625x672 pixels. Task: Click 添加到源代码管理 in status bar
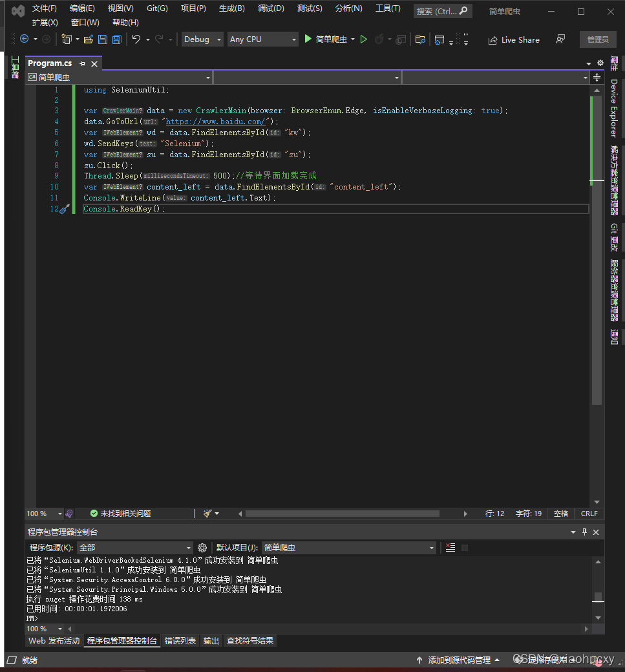[x=460, y=660]
